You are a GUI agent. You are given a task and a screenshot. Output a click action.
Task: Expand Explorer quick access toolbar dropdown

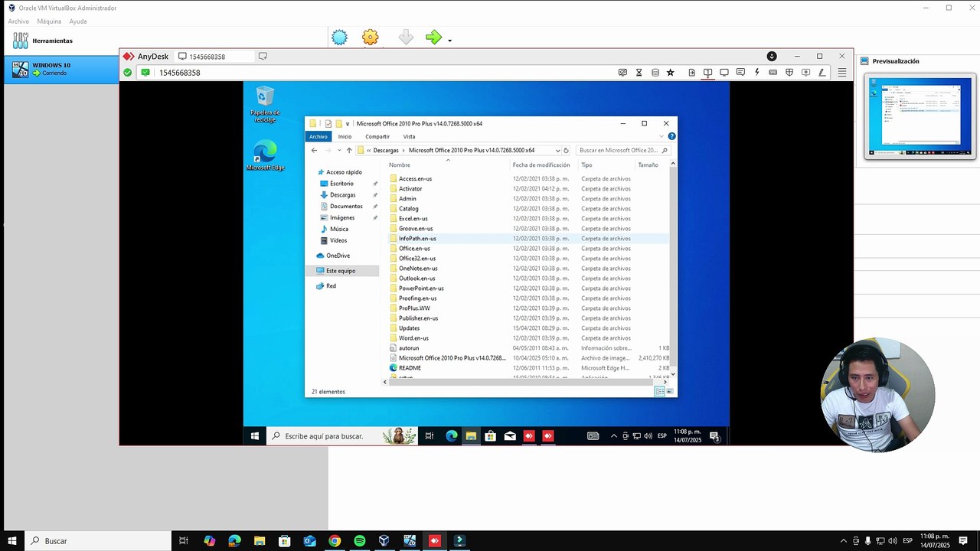point(348,124)
